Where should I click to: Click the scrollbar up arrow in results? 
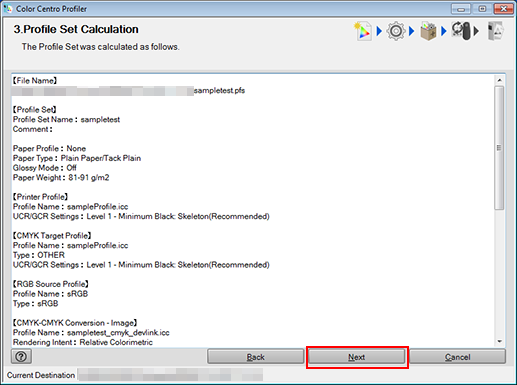click(499, 80)
